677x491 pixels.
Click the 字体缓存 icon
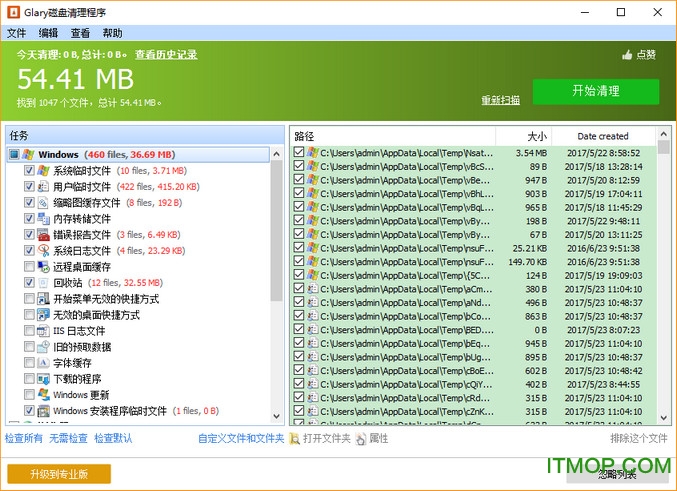click(43, 363)
